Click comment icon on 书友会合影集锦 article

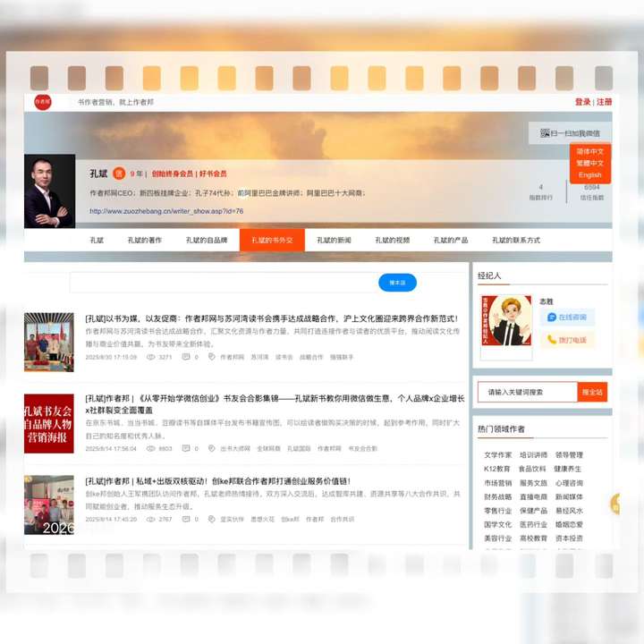186,448
